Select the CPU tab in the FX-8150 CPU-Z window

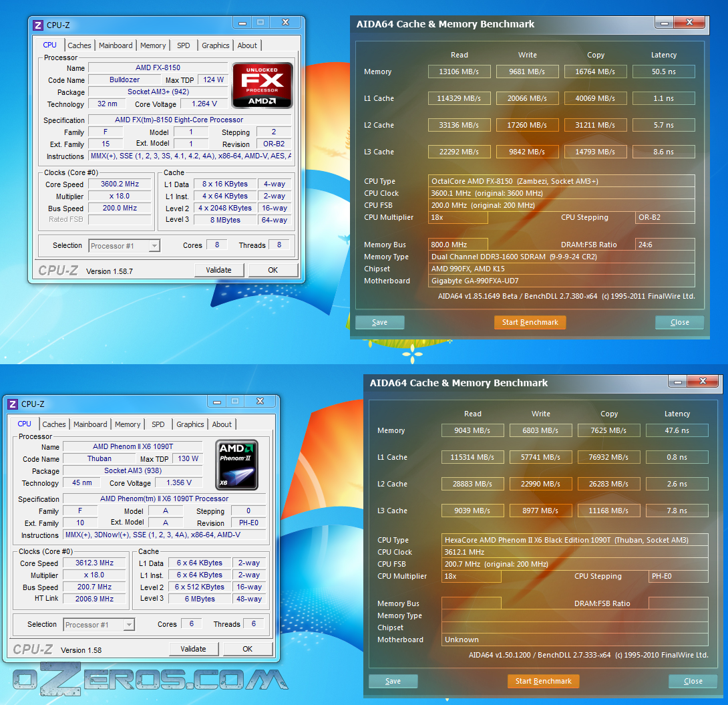pyautogui.click(x=49, y=45)
